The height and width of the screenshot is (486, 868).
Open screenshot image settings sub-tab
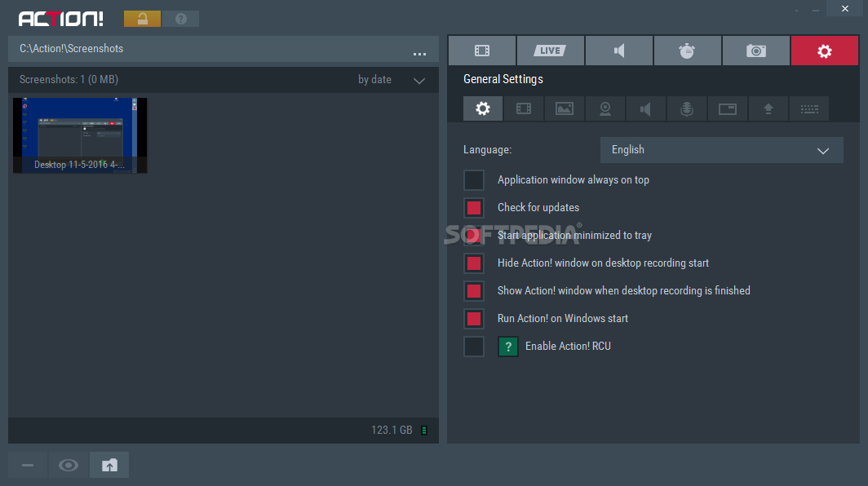[565, 108]
